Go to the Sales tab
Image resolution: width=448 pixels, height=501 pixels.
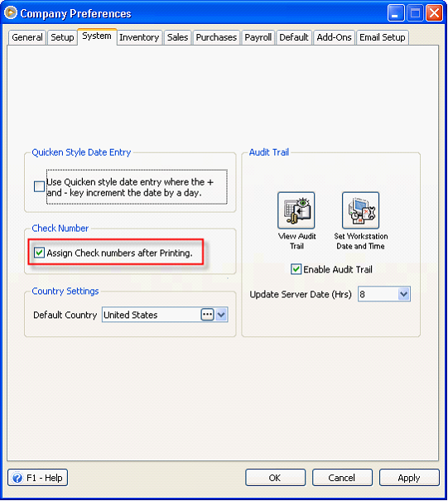tap(178, 37)
